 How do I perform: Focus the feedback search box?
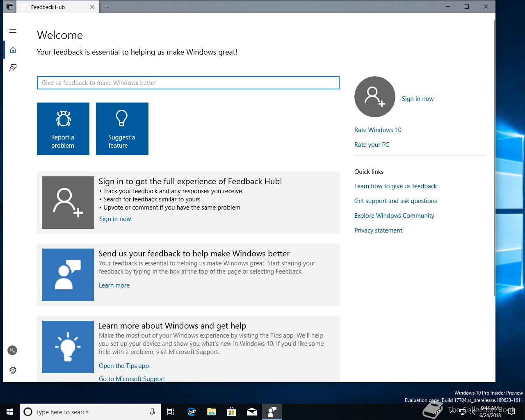(x=188, y=83)
